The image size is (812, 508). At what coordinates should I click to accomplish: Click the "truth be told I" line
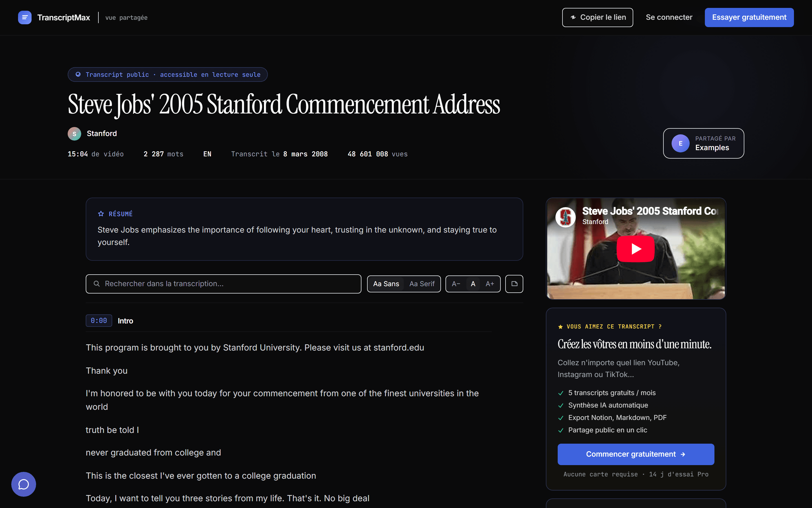coord(112,430)
